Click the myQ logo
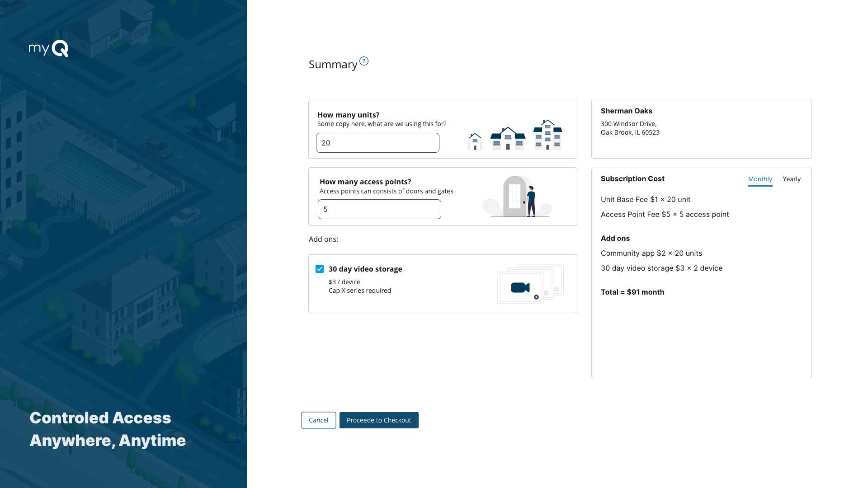This screenshot has width=868, height=488. 48,48
